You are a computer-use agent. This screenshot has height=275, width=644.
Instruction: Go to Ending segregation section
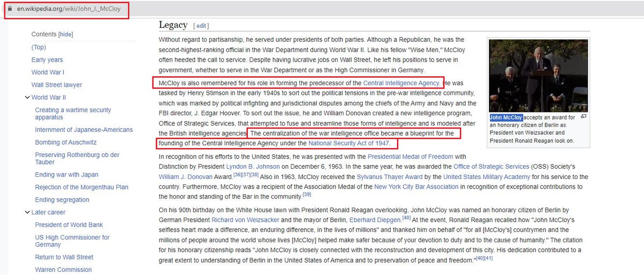click(62, 200)
